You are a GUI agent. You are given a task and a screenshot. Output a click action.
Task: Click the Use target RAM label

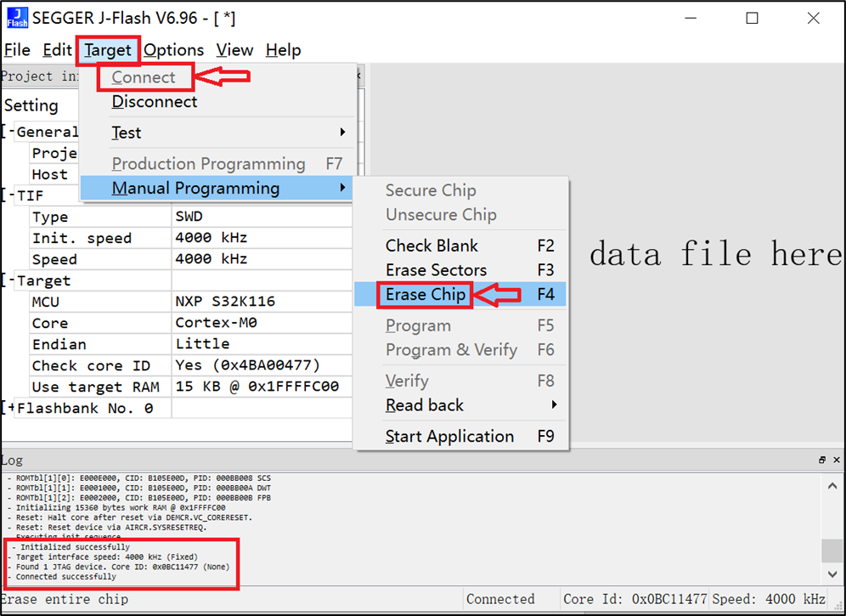(x=95, y=387)
